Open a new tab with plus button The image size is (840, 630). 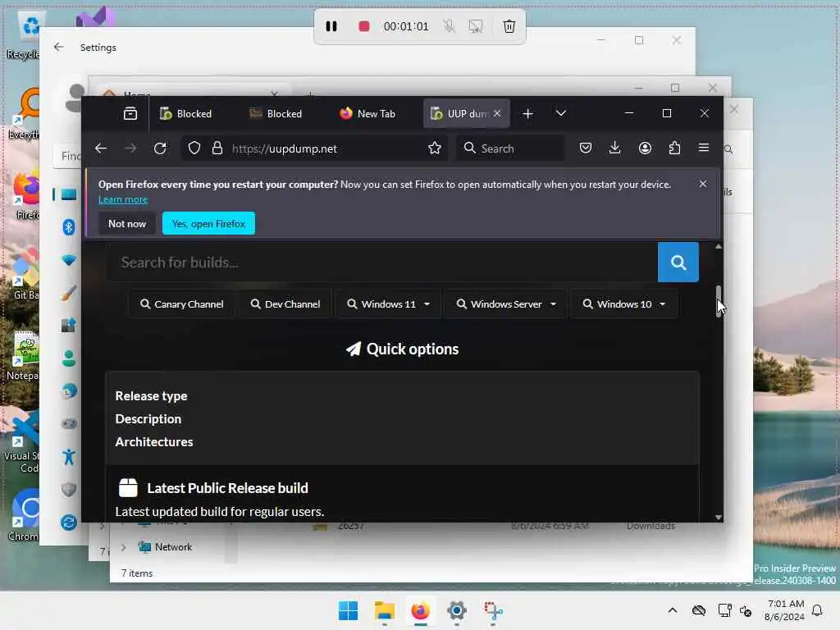527,113
